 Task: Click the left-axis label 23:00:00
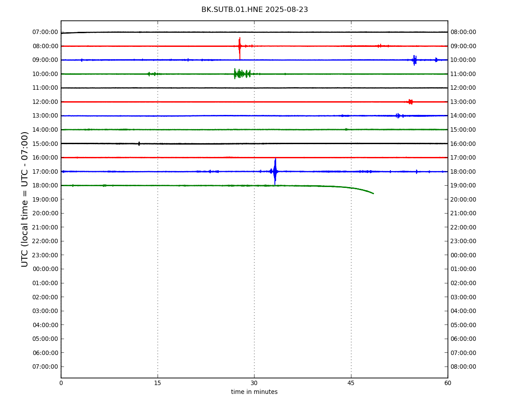pos(45,255)
